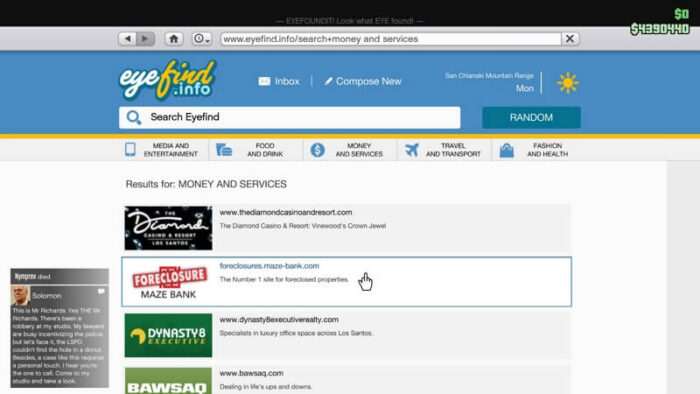Click the sunny weather icon
The height and width of the screenshot is (394, 700).
pyautogui.click(x=568, y=83)
